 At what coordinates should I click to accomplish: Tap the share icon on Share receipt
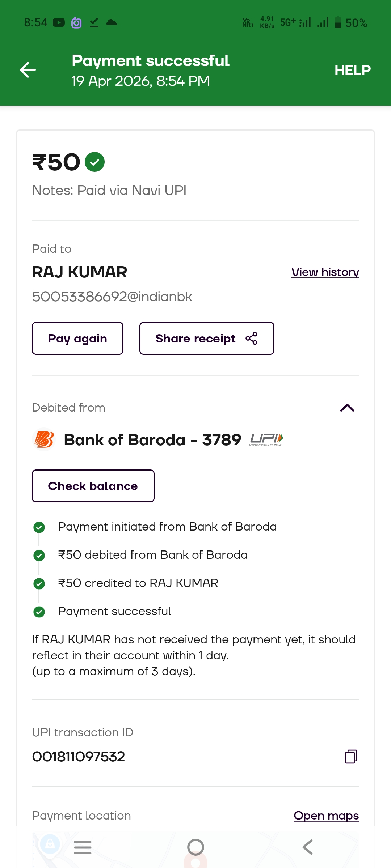[252, 339]
